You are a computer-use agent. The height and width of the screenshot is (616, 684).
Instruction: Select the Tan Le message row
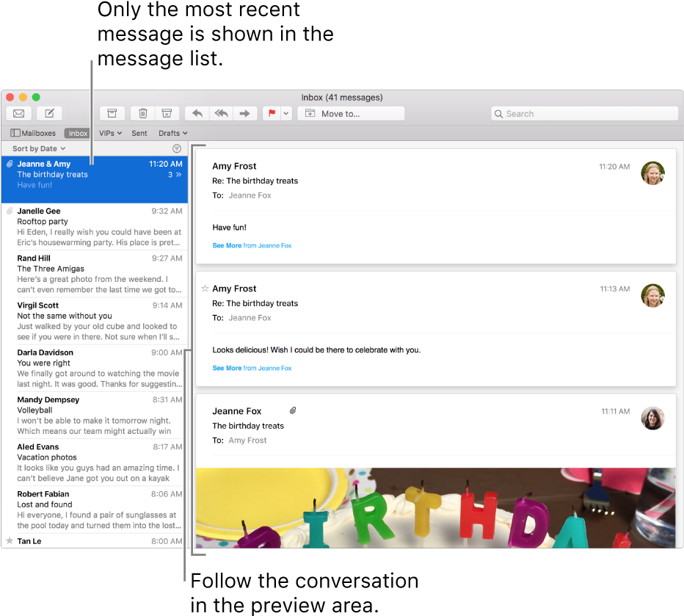pyautogui.click(x=95, y=541)
